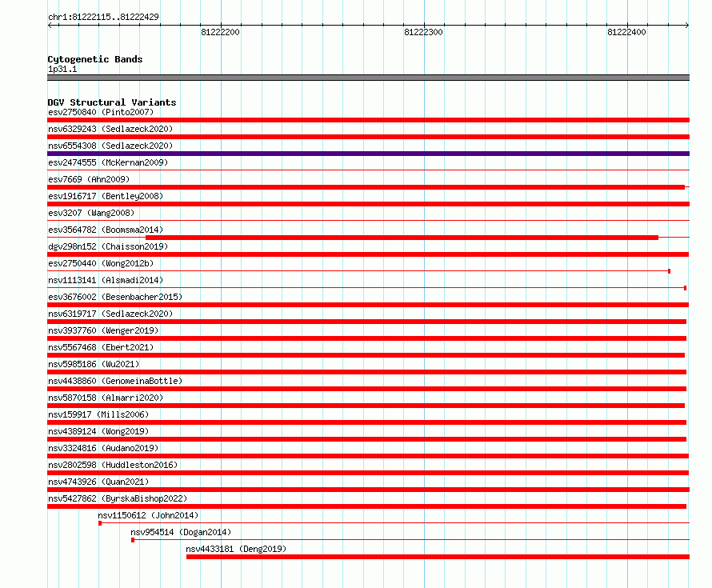712x588 pixels.
Task: Click the chr1:81222115..81222429 region label
Action: (103, 17)
